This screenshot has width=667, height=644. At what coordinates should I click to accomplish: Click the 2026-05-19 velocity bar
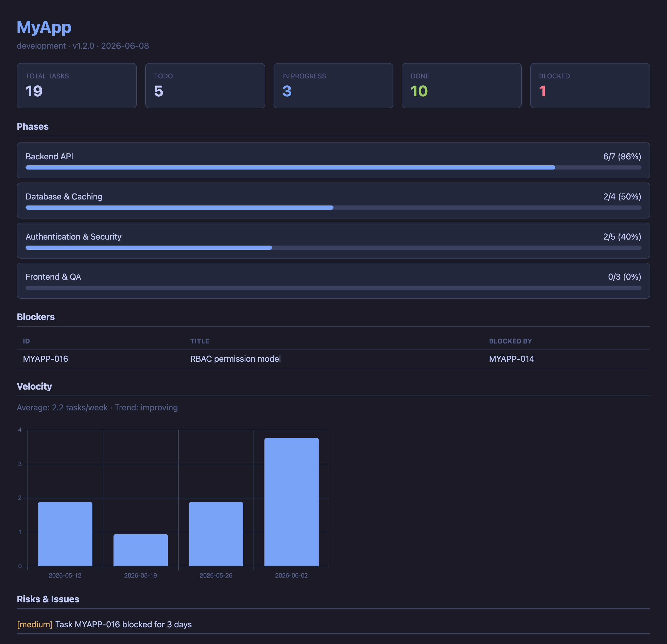140,550
